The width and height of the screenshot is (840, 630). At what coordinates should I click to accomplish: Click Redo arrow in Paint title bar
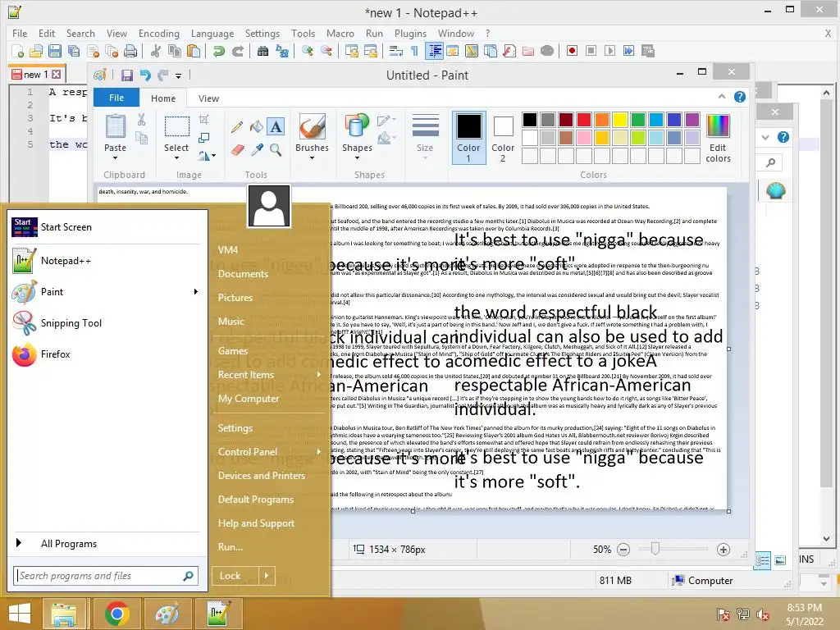(163, 75)
